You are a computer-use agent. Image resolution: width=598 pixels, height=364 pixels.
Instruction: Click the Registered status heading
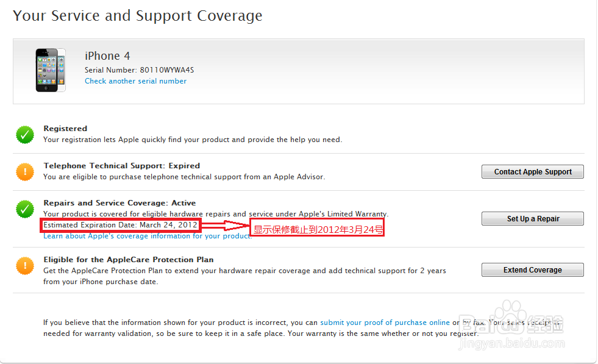tap(65, 129)
